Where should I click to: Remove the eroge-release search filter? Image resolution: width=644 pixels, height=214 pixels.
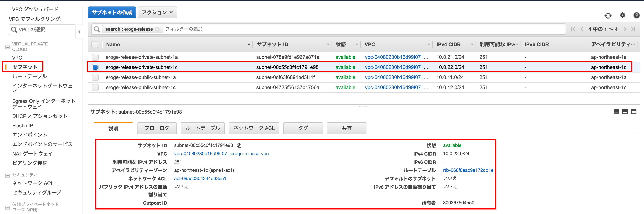[x=157, y=29]
